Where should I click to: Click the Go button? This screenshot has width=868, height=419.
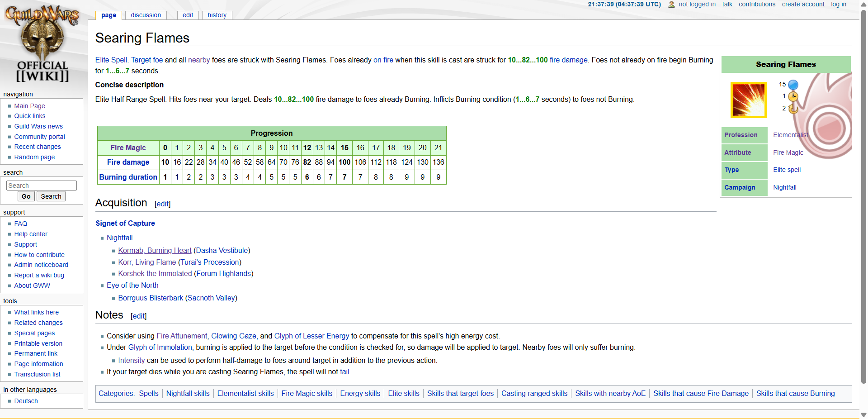click(x=26, y=196)
